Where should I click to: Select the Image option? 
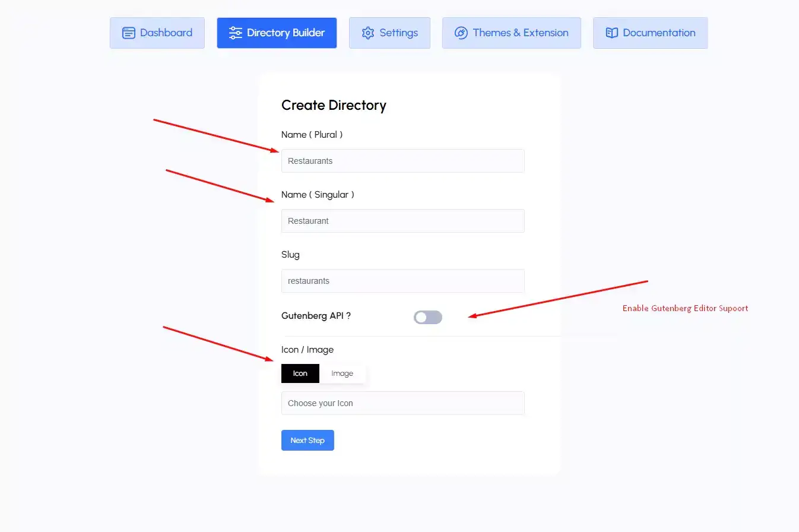342,373
